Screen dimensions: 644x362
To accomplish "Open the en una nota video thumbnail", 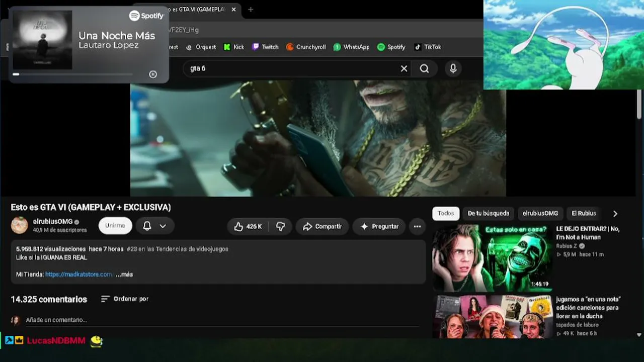I will (x=492, y=317).
